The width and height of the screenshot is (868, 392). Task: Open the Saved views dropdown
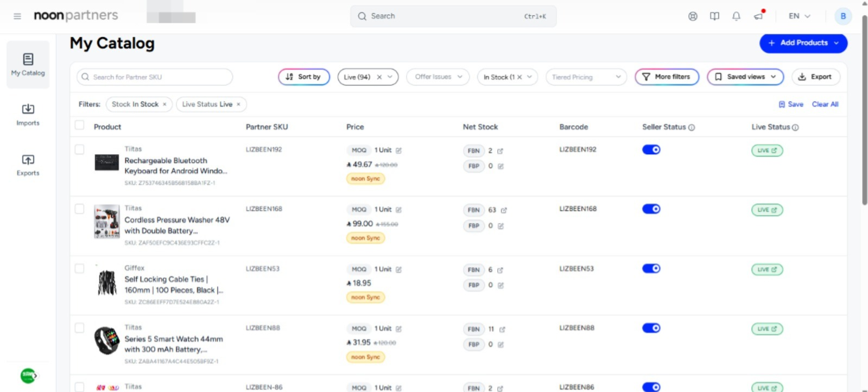(x=745, y=77)
